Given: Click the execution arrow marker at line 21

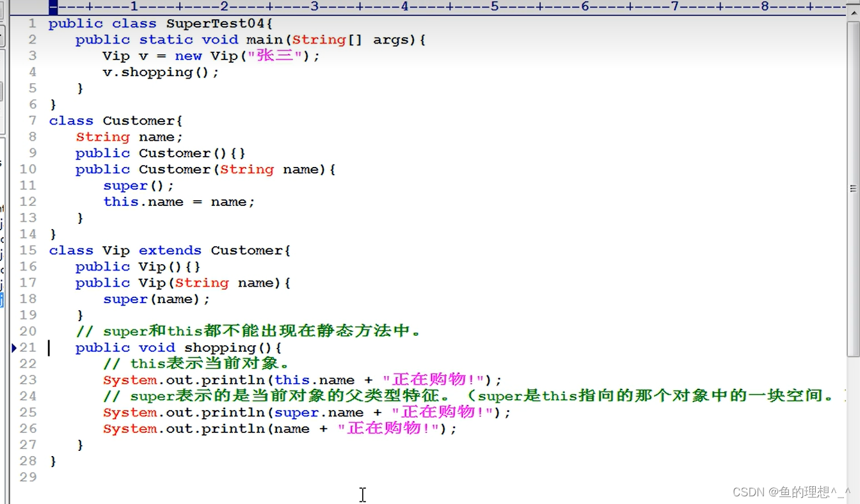Looking at the screenshot, I should [x=13, y=347].
